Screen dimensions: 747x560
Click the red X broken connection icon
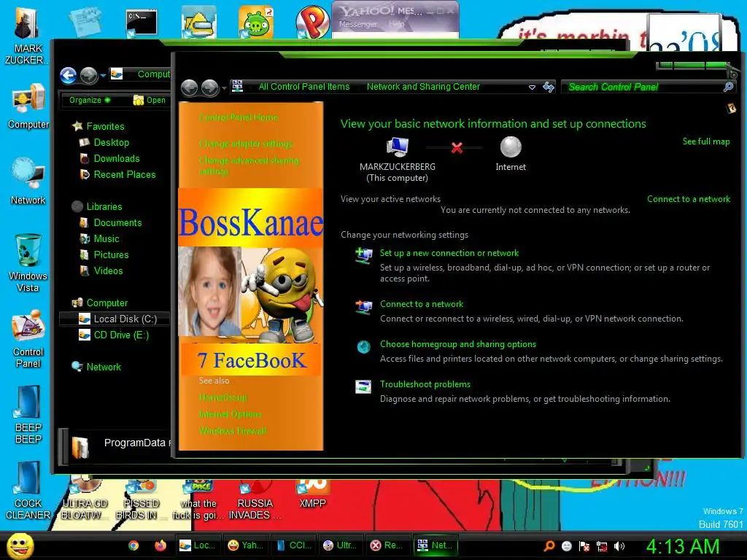pos(457,148)
